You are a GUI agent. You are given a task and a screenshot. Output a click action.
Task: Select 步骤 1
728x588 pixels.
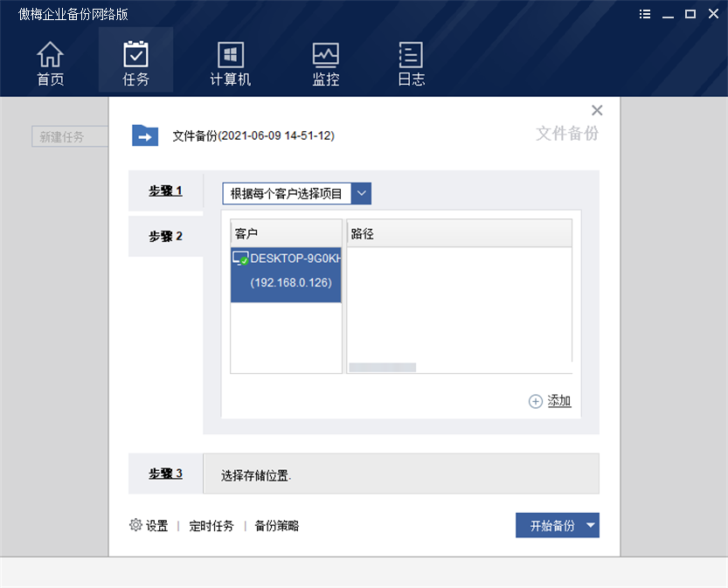click(x=166, y=190)
